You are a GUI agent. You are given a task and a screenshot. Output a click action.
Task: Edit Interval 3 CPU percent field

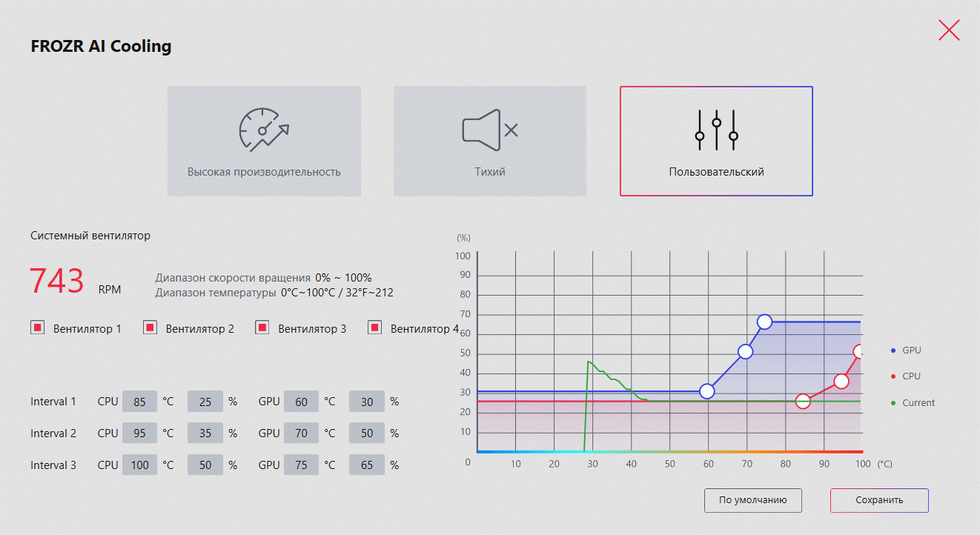click(205, 465)
